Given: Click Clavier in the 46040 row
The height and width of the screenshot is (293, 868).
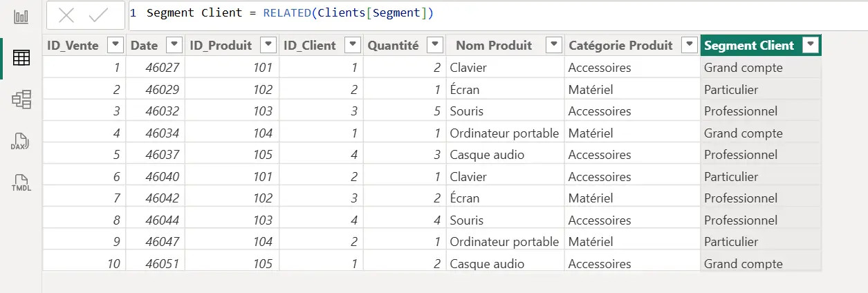Looking at the screenshot, I should [x=470, y=177].
